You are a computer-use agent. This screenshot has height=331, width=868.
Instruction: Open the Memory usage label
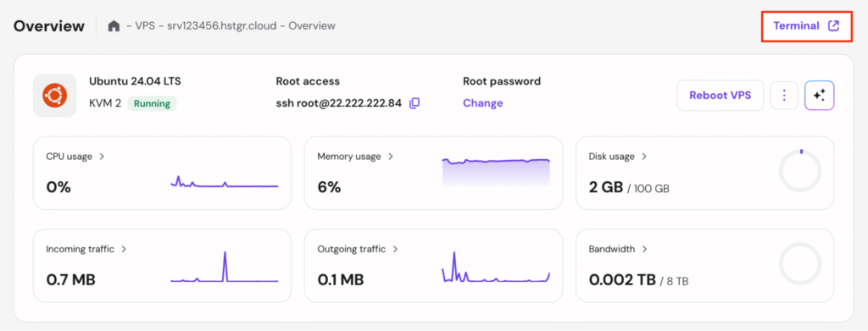pyautogui.click(x=349, y=157)
